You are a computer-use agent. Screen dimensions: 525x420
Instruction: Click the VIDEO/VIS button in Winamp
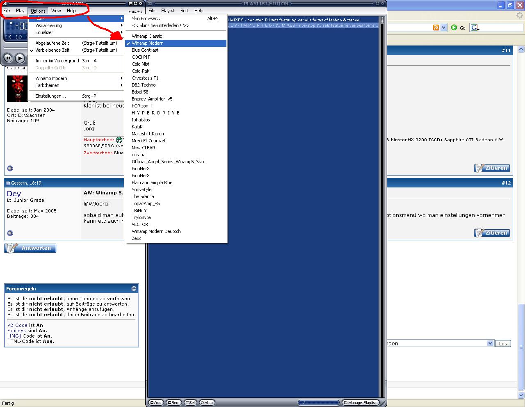point(135,11)
